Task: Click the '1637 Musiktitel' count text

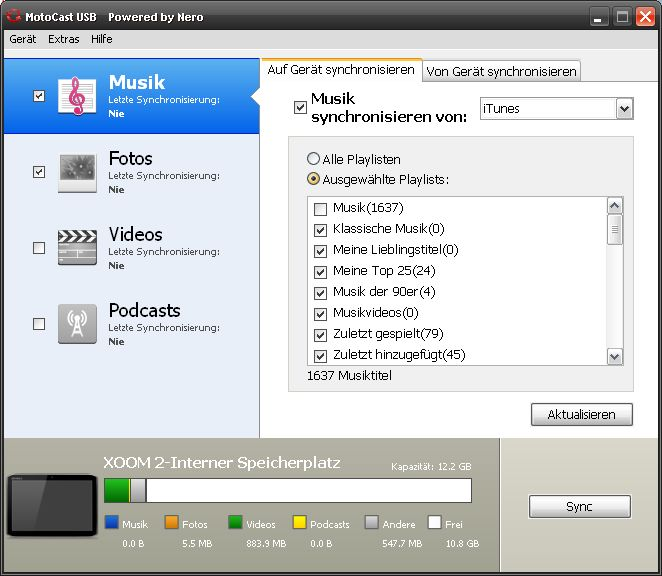Action: pos(350,375)
